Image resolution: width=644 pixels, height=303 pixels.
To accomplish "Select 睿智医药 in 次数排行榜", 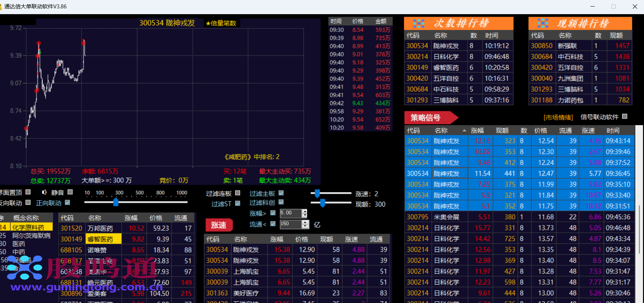I will pos(459,67).
